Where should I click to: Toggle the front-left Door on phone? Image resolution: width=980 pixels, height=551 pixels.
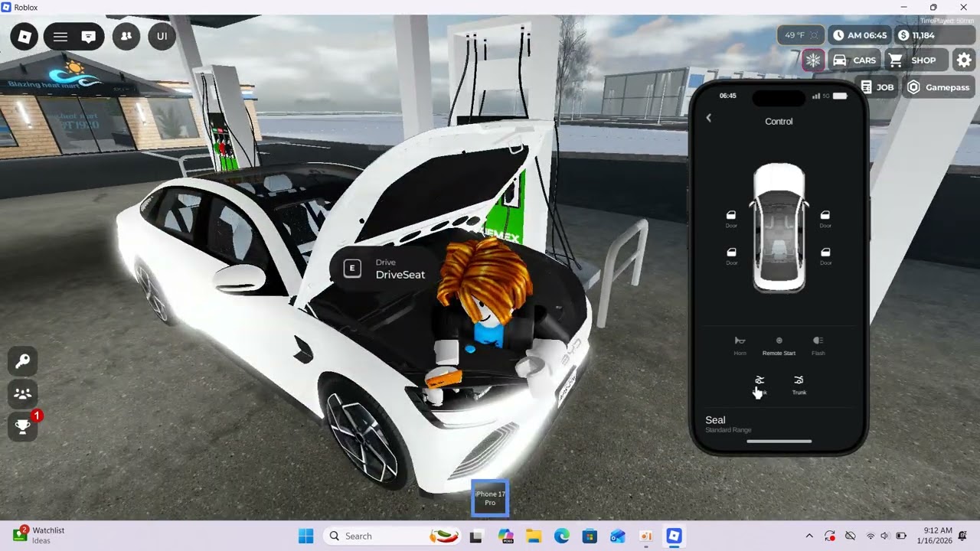pyautogui.click(x=731, y=219)
